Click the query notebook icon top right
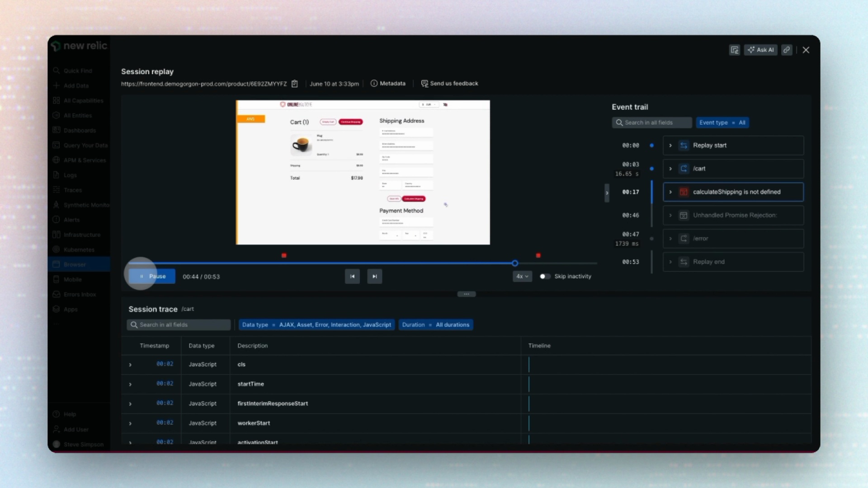The height and width of the screenshot is (488, 868). click(735, 50)
